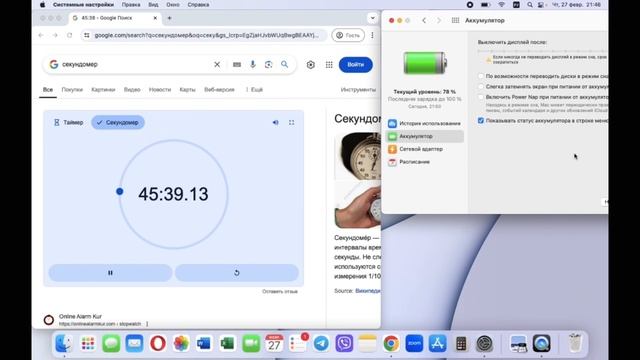Open Google quick settings gear
This screenshot has width=640, height=360.
[x=311, y=64]
